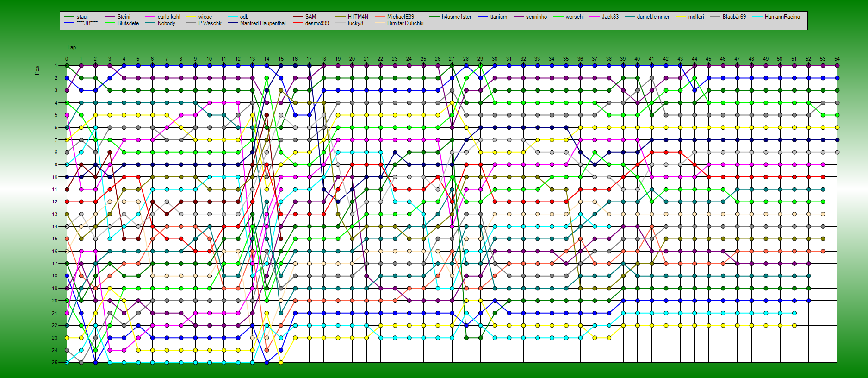Click the 'HamannRacing' legend label

point(782,17)
